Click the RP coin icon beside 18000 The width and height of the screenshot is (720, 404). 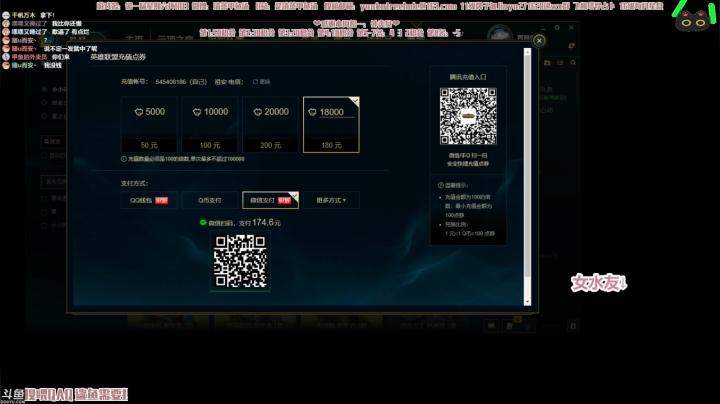click(312, 112)
